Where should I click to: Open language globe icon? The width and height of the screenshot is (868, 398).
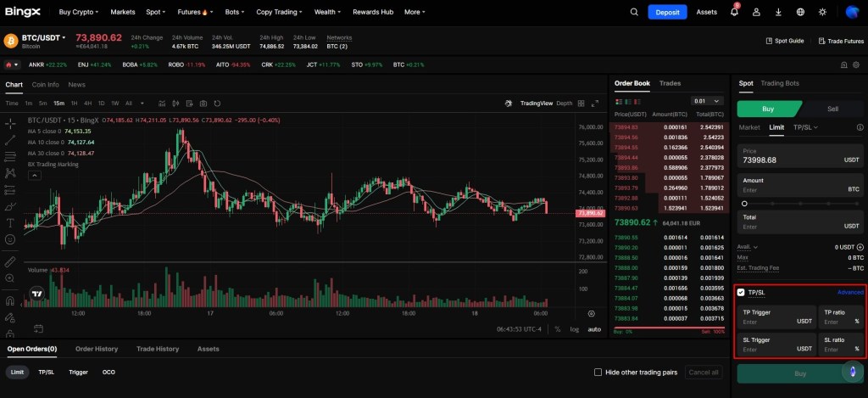coord(800,12)
